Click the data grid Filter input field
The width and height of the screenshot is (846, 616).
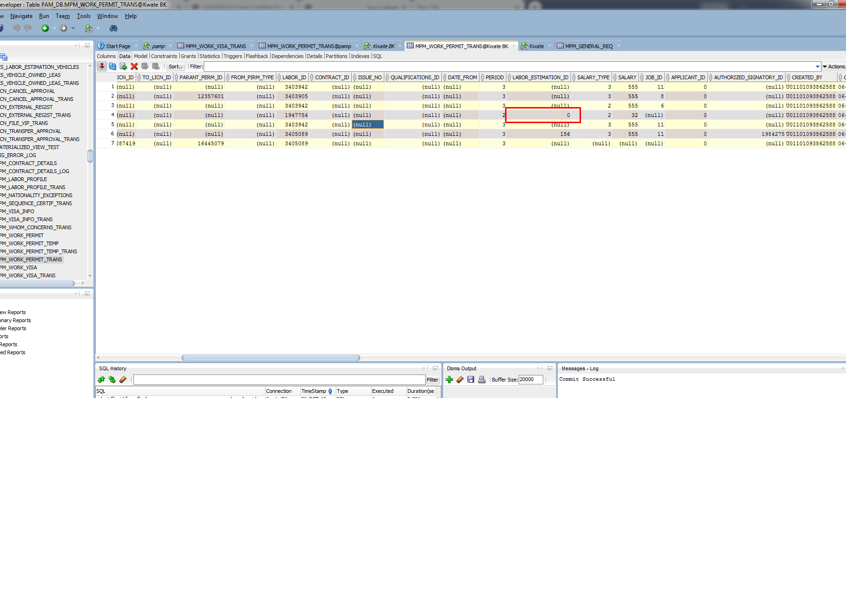[x=509, y=67]
